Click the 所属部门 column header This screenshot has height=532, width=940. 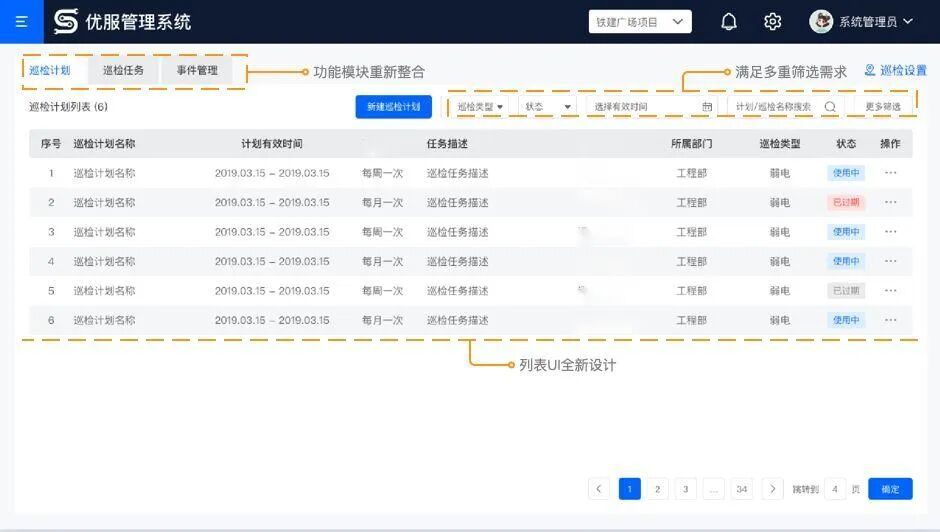tap(691, 143)
